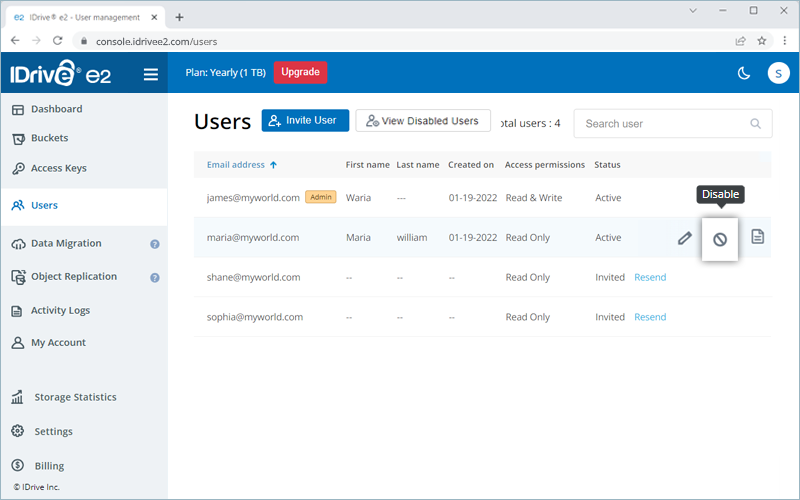The height and width of the screenshot is (500, 800).
Task: Click the search magnifier icon
Action: click(755, 124)
